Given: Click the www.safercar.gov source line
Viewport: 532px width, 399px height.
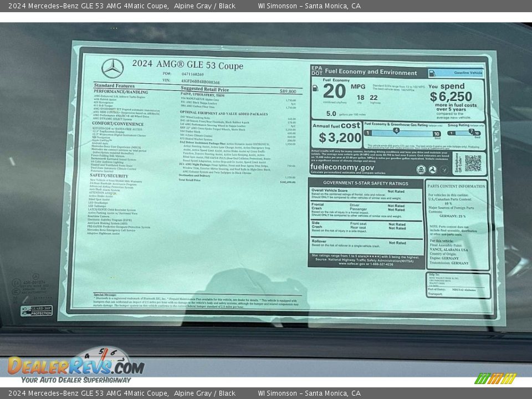Looking at the screenshot, I should (x=365, y=264).
